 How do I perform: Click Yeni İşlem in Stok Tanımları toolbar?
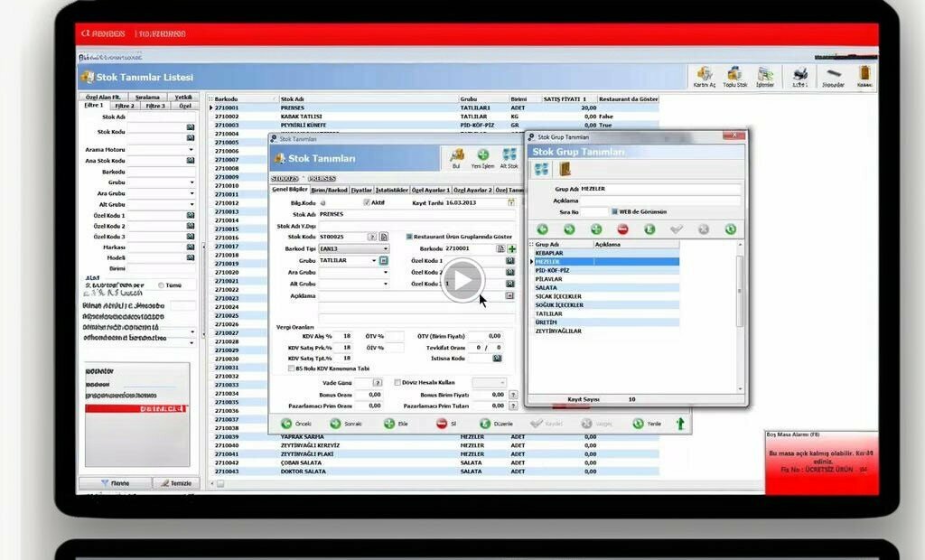point(482,158)
